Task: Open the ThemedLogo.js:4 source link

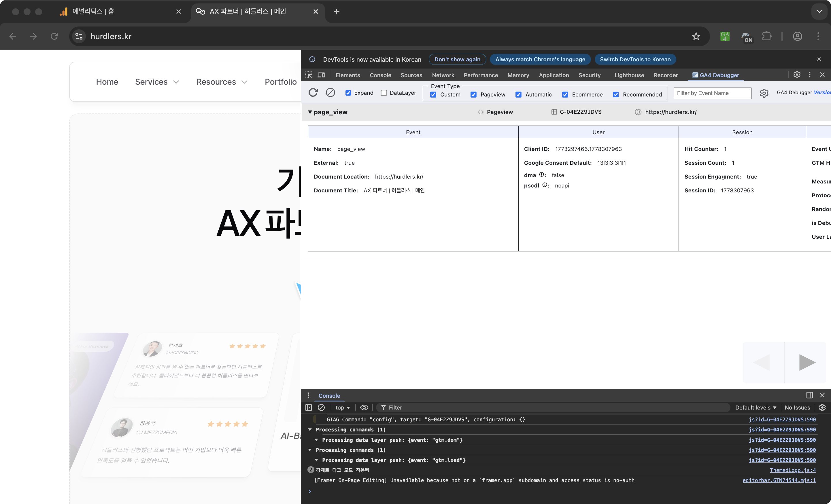Action: click(793, 470)
